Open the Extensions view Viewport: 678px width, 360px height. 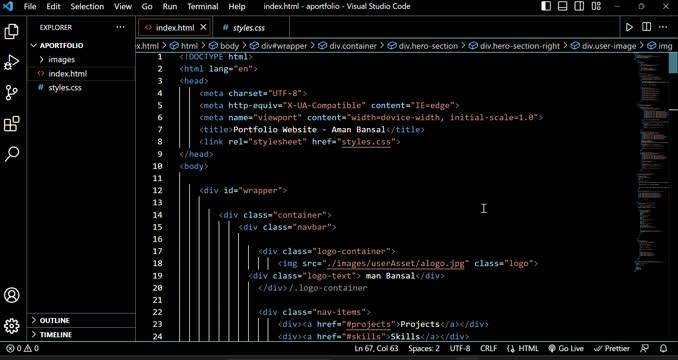click(12, 124)
